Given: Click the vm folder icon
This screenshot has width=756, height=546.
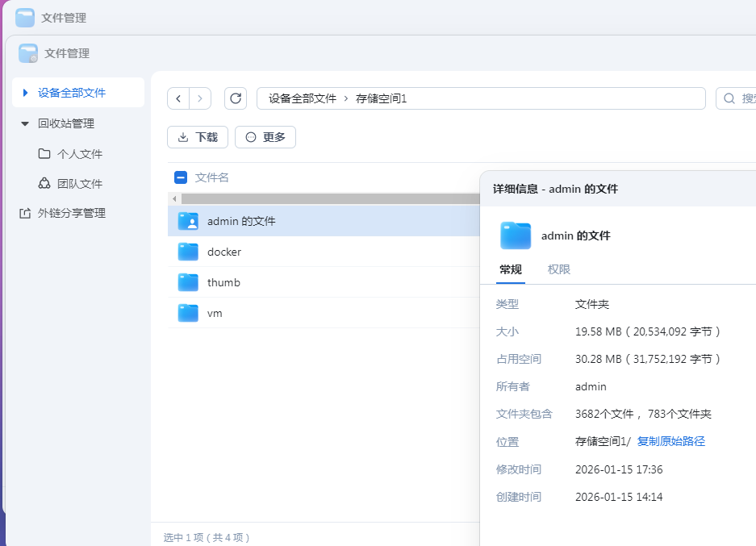Looking at the screenshot, I should pyautogui.click(x=186, y=313).
